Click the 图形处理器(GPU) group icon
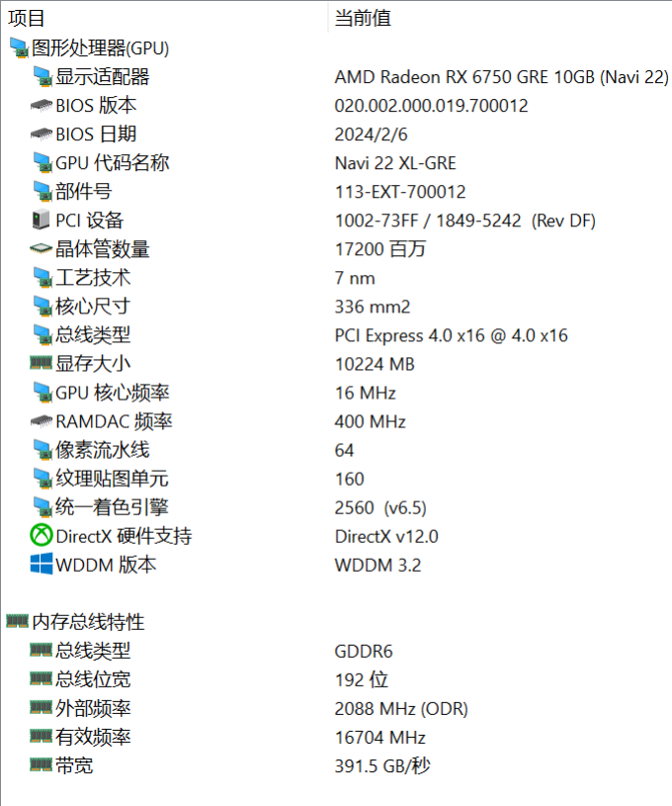Screen dimensions: 672x806 [x=19, y=48]
